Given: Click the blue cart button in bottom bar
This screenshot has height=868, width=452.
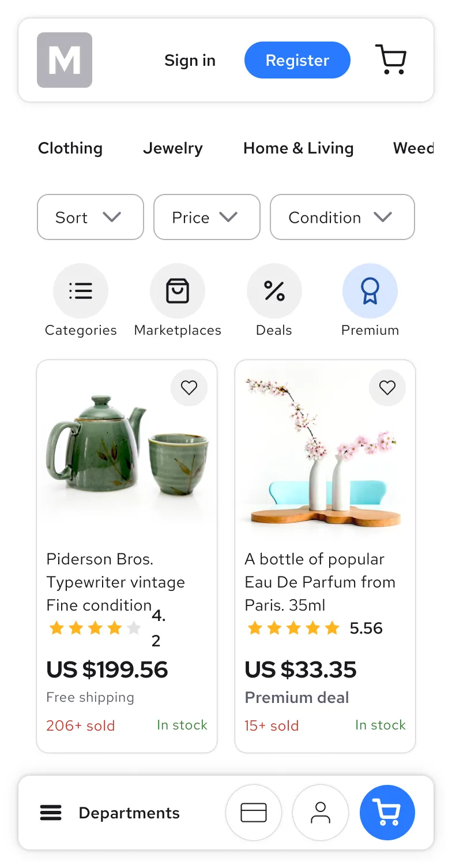Looking at the screenshot, I should pyautogui.click(x=387, y=813).
